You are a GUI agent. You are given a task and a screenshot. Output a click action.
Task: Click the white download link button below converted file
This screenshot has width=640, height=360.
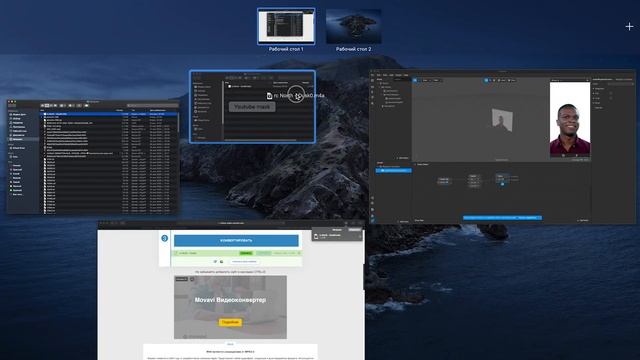coord(244,261)
